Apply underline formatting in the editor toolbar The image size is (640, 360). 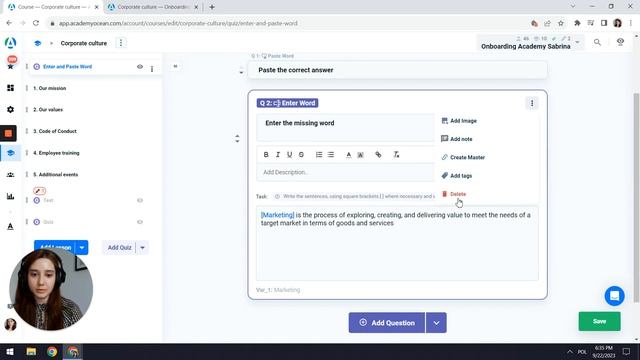point(289,155)
